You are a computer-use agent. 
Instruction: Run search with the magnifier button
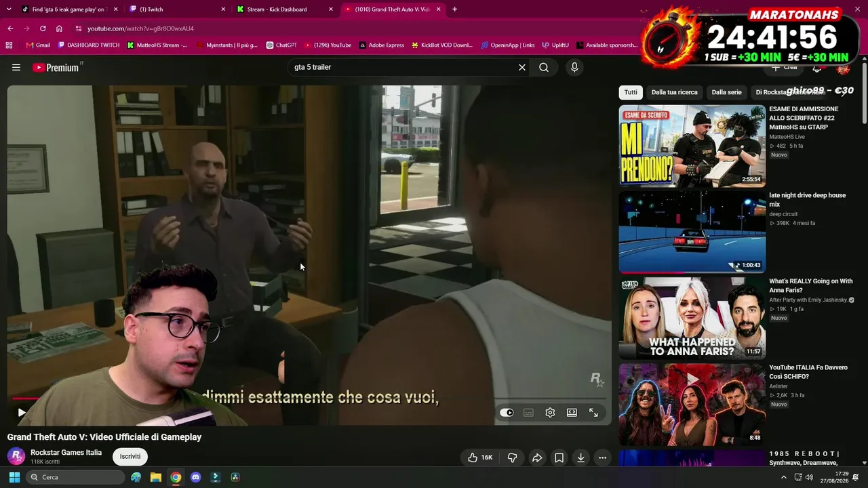coord(544,67)
